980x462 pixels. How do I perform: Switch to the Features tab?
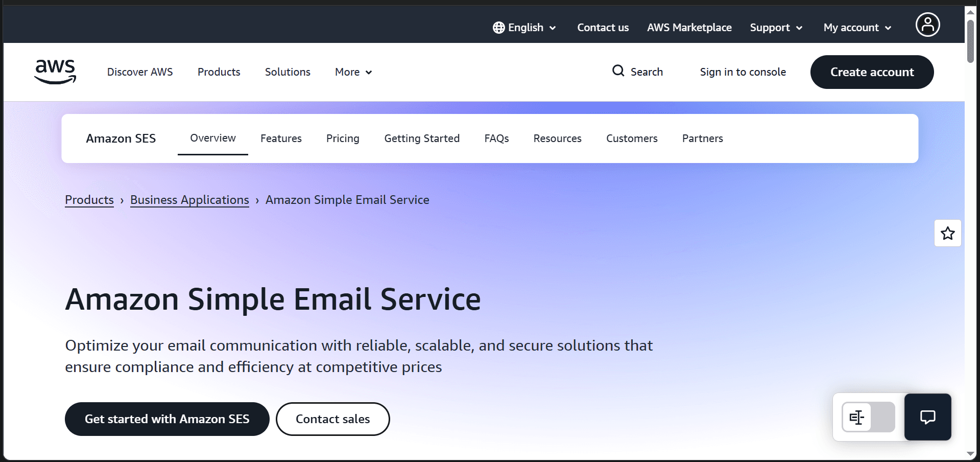tap(281, 138)
